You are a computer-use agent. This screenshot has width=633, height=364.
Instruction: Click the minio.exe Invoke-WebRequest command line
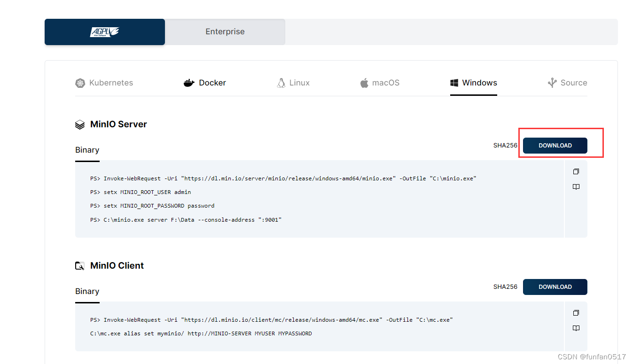(283, 178)
